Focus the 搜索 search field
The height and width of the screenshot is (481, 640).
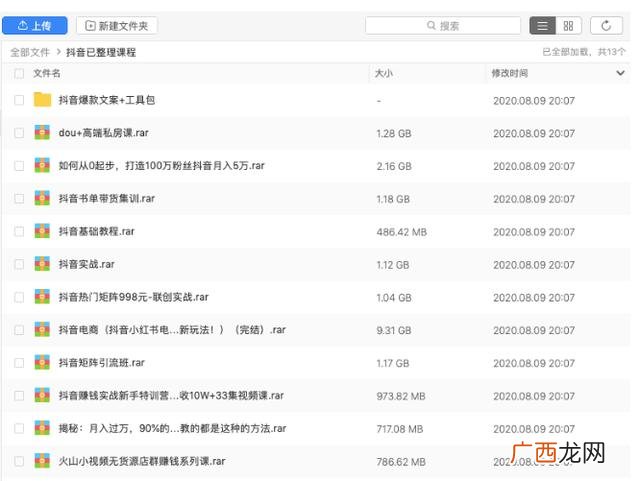(x=443, y=26)
